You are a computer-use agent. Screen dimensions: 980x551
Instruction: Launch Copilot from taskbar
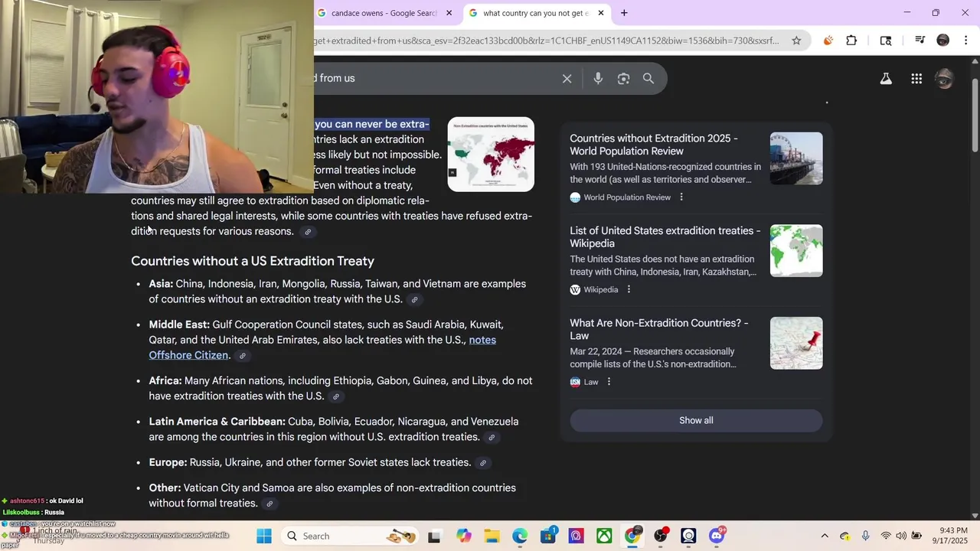click(464, 536)
